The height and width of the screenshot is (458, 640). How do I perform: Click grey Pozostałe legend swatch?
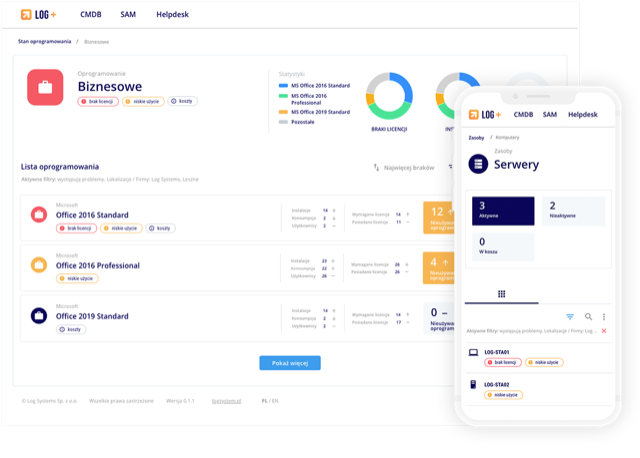pyautogui.click(x=283, y=122)
